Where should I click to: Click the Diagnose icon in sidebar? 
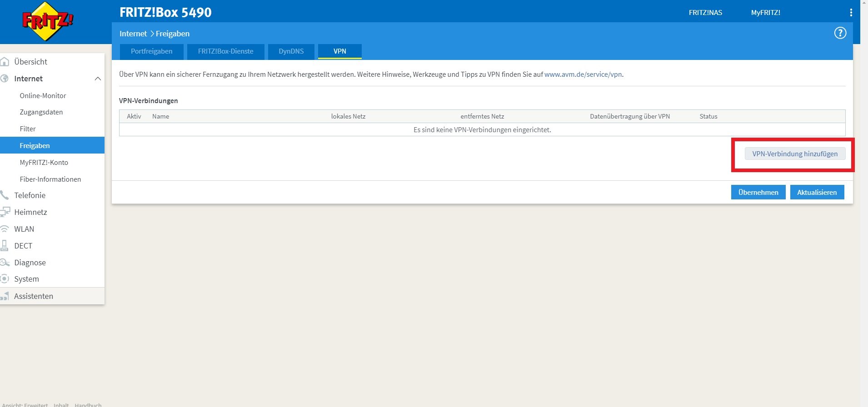(x=5, y=263)
